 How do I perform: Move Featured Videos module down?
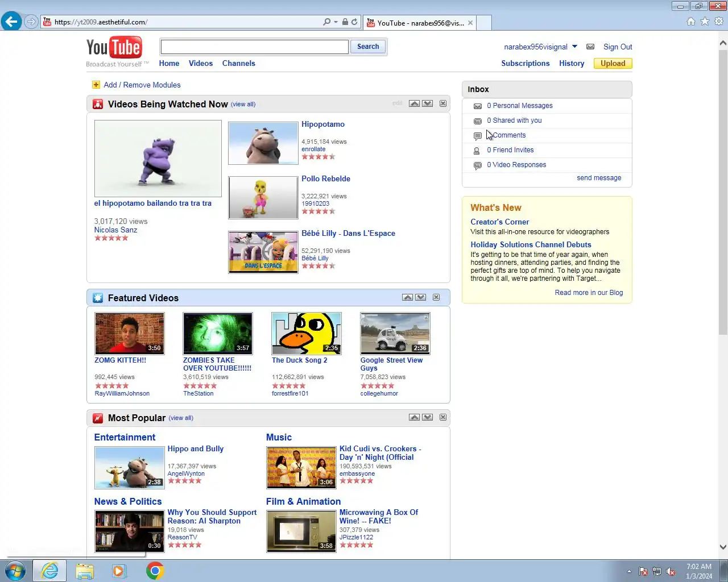pyautogui.click(x=421, y=297)
